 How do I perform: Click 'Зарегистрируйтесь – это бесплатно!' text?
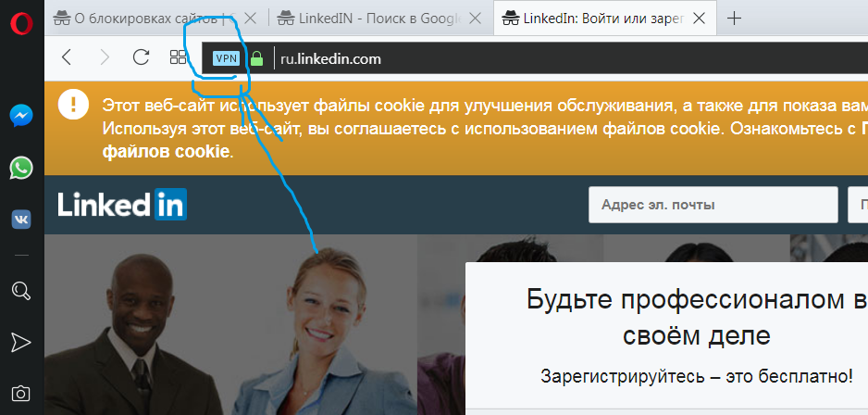(x=697, y=376)
